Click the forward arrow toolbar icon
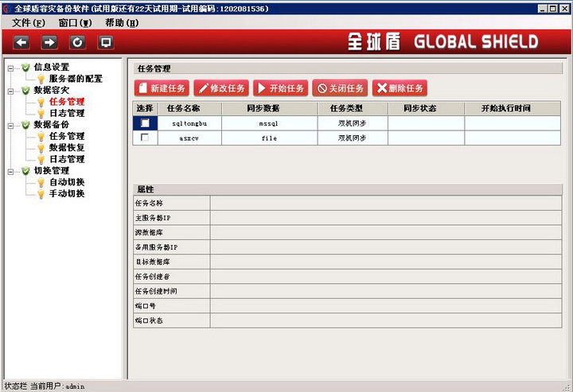The height and width of the screenshot is (392, 573). 49,42
